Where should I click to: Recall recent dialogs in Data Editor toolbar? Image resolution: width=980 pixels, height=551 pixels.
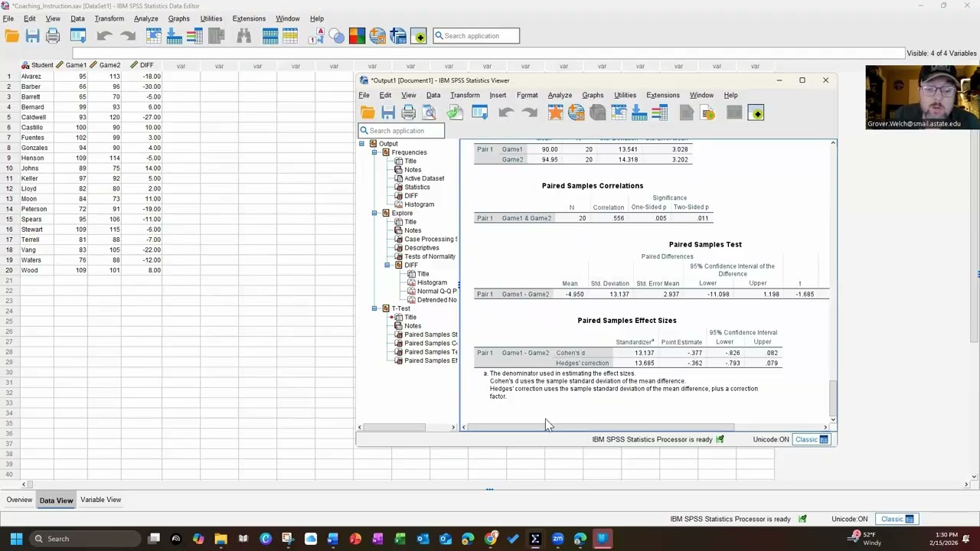[78, 36]
